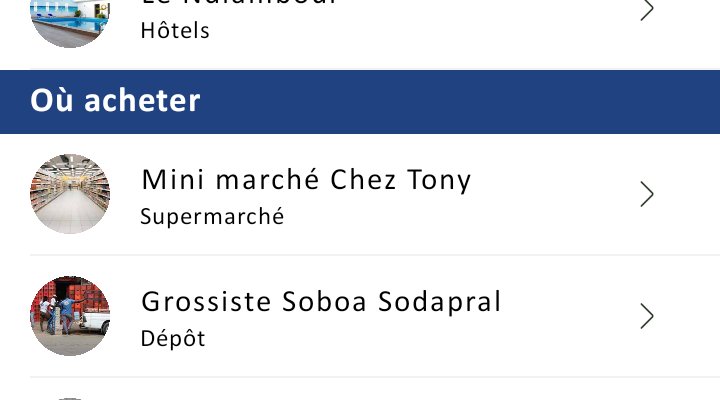Tap the Dépôt subtitle label
Image resolution: width=720 pixels, height=400 pixels.
click(173, 338)
